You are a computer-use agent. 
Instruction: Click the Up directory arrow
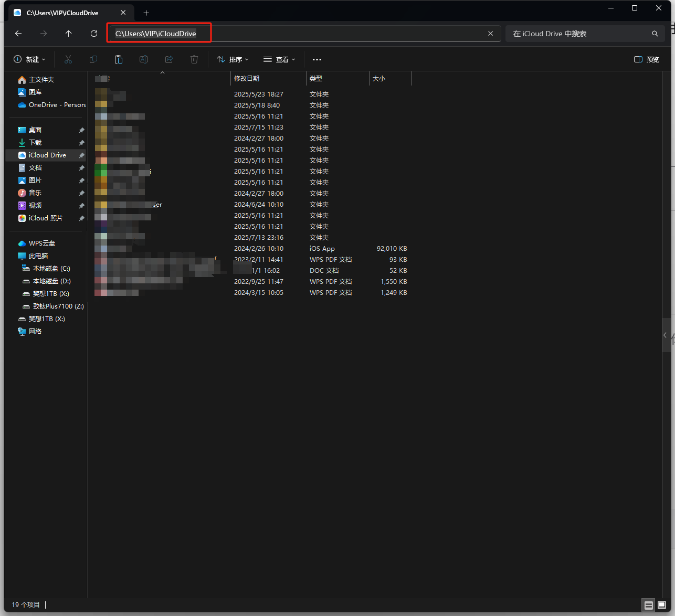coord(69,34)
